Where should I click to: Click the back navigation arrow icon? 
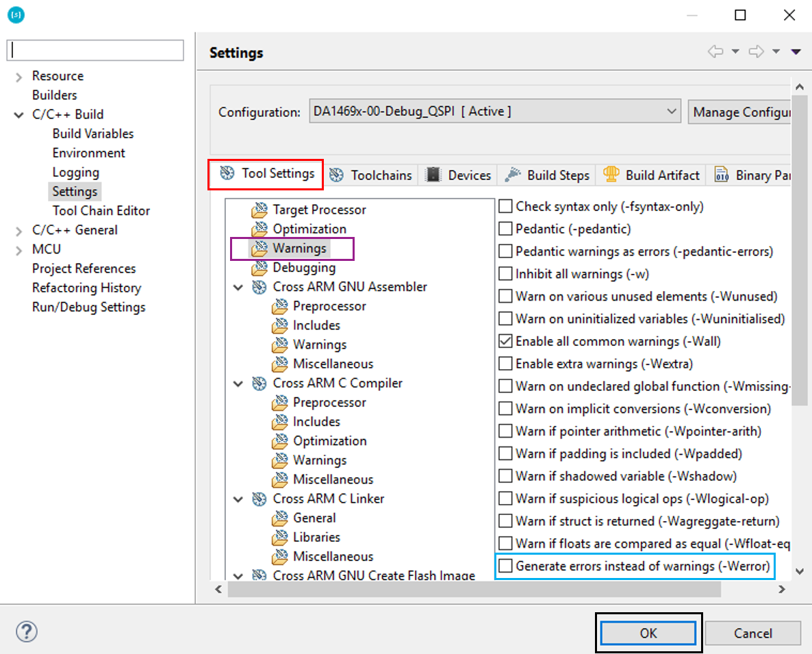(x=715, y=51)
